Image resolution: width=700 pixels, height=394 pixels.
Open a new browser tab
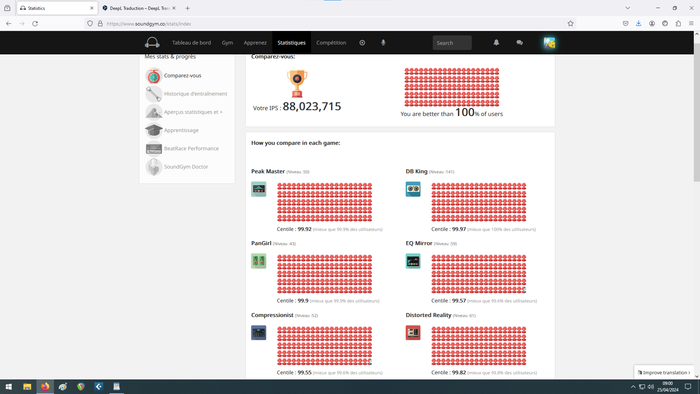click(188, 8)
